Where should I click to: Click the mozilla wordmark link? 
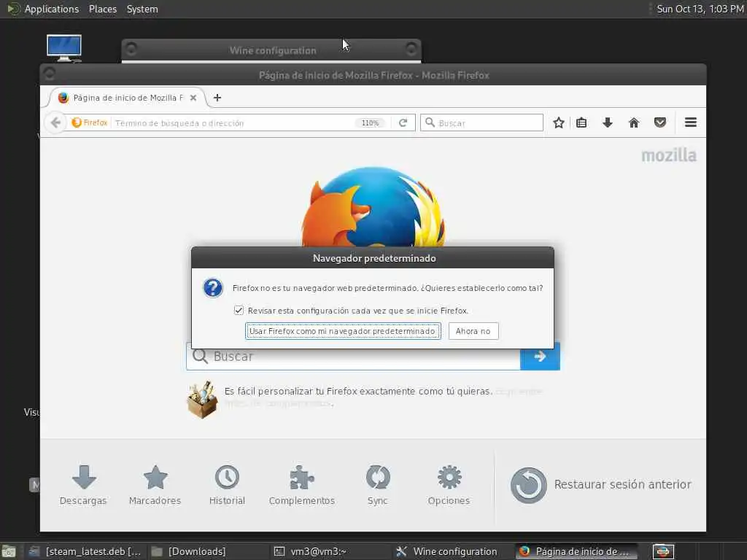click(x=669, y=155)
